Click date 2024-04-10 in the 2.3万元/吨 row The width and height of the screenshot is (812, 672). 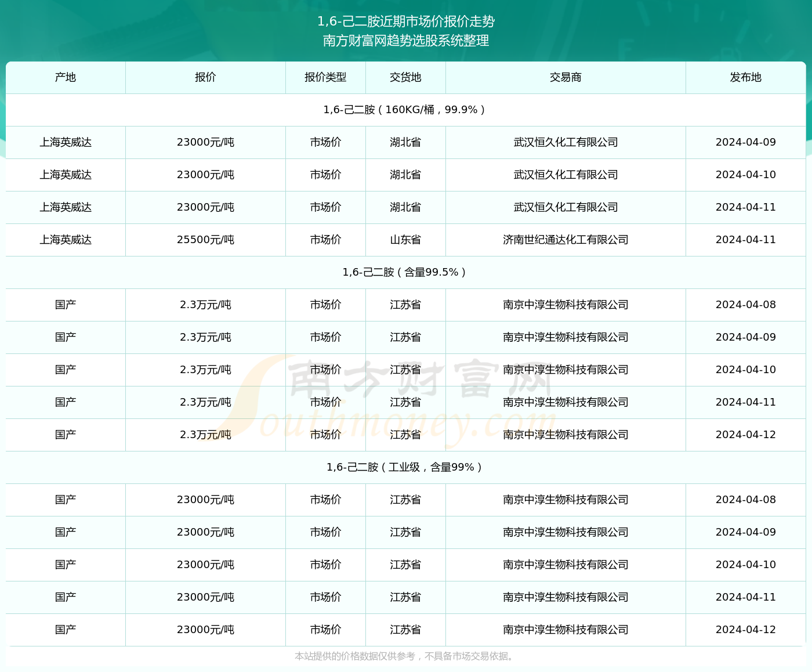[x=745, y=370]
